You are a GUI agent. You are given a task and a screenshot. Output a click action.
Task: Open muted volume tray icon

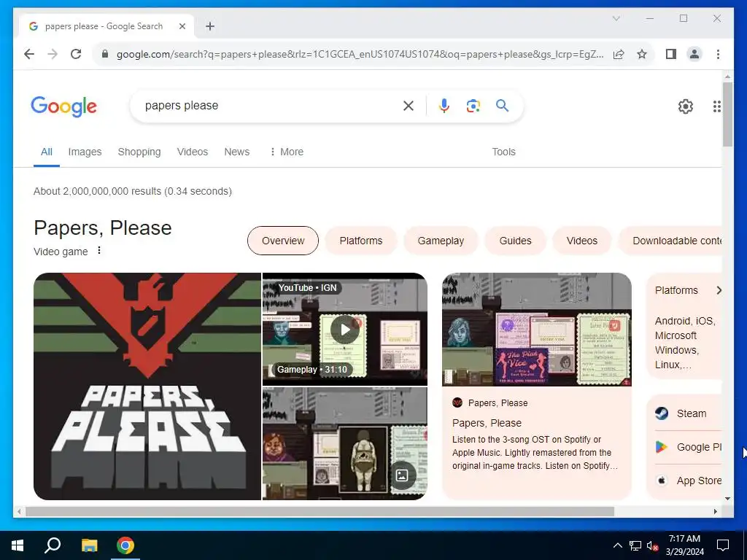[653, 545]
